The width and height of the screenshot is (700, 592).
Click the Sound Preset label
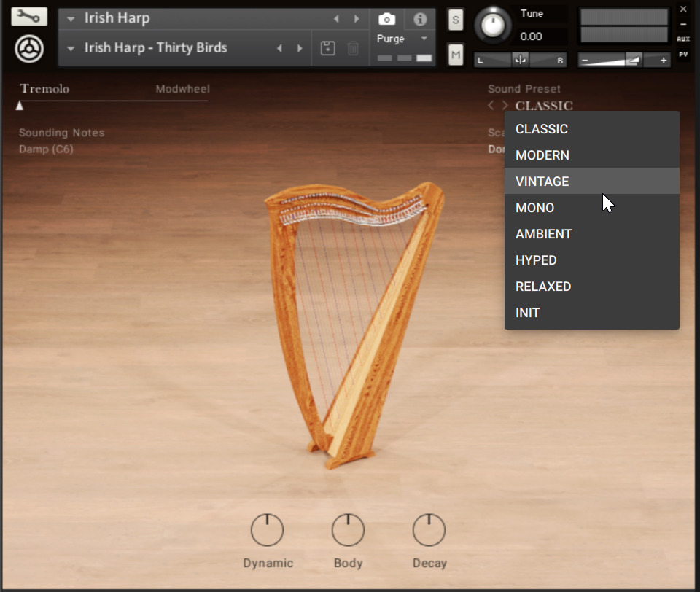click(x=524, y=89)
